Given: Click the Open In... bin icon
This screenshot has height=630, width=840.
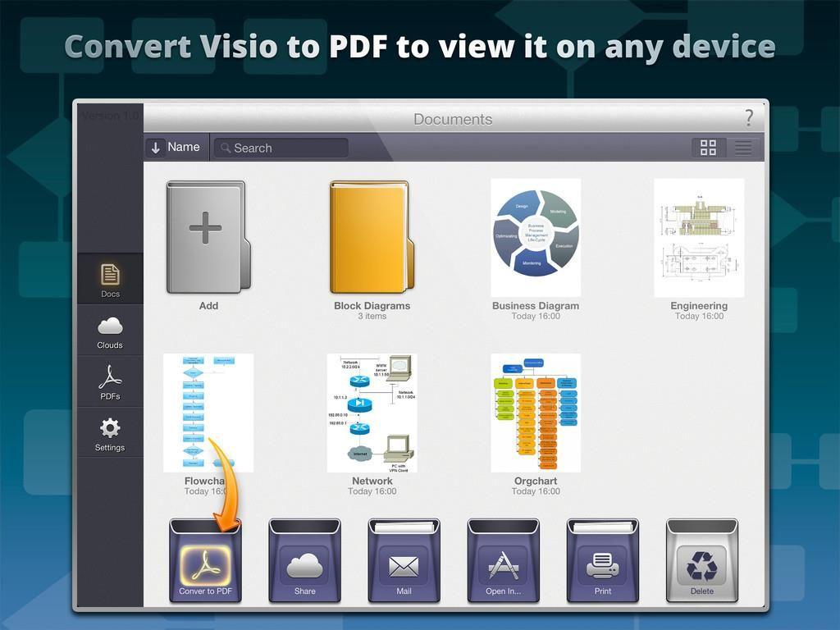Looking at the screenshot, I should (x=503, y=560).
